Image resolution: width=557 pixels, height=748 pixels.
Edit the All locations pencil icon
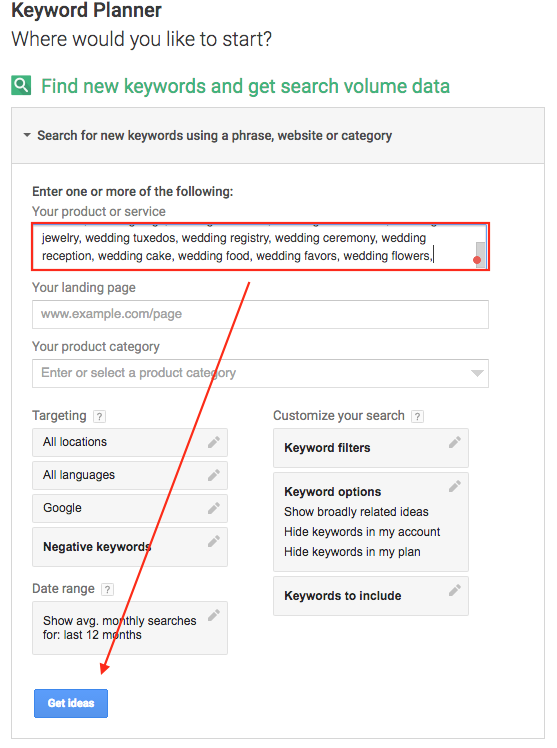pyautogui.click(x=214, y=442)
